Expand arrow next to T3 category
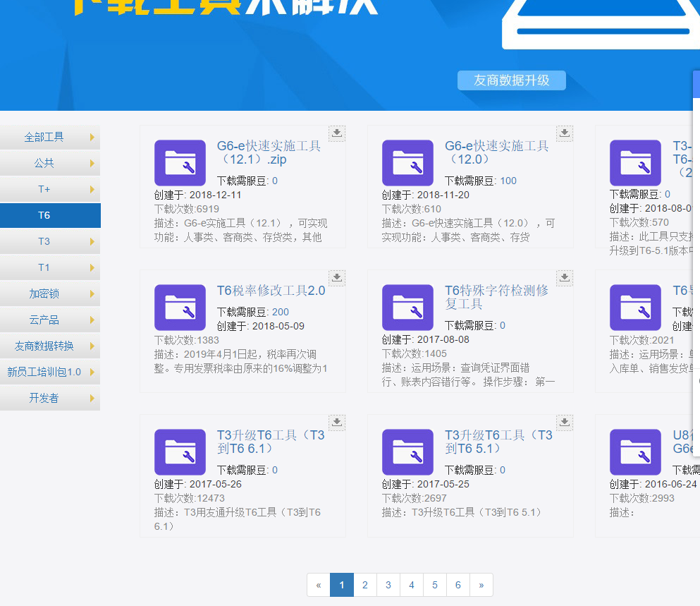 (x=92, y=242)
